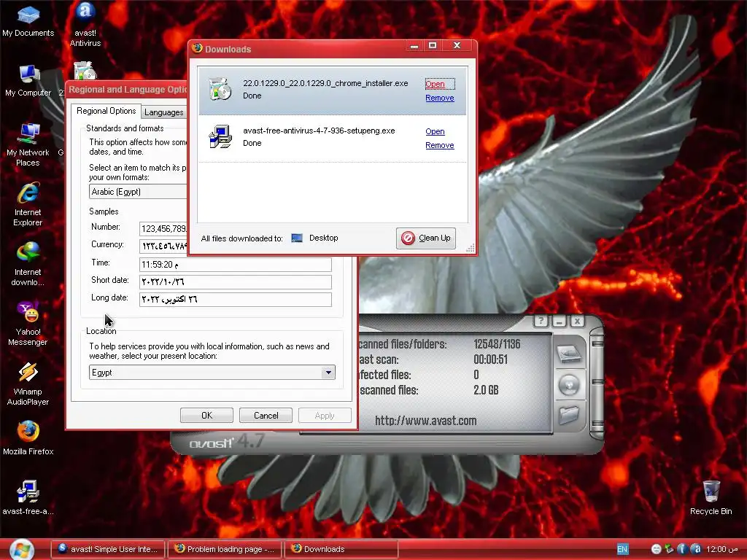Screen dimensions: 747x560
Task: Open Arabic (Egypt) format combo box
Action: point(138,192)
